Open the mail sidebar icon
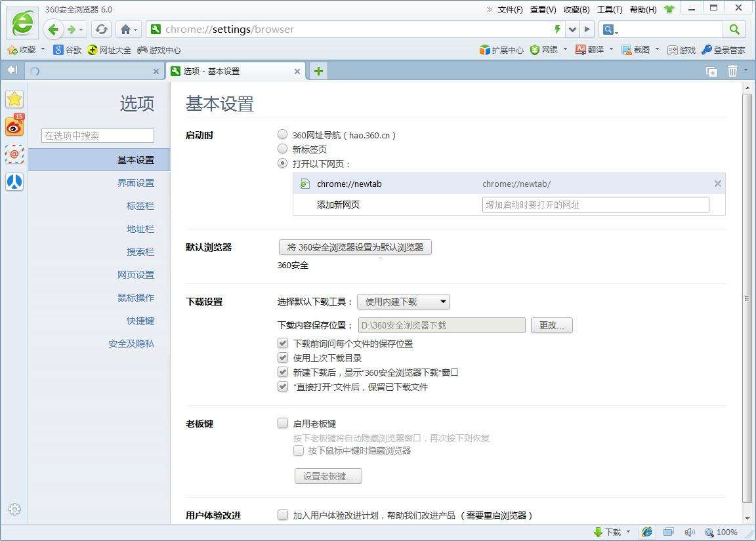Screen dimensions: 756x541 click(14, 154)
